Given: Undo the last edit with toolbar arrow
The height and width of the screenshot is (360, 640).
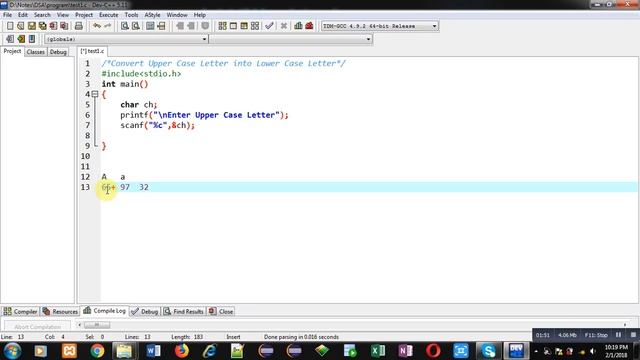Looking at the screenshot, I should coord(97,26).
